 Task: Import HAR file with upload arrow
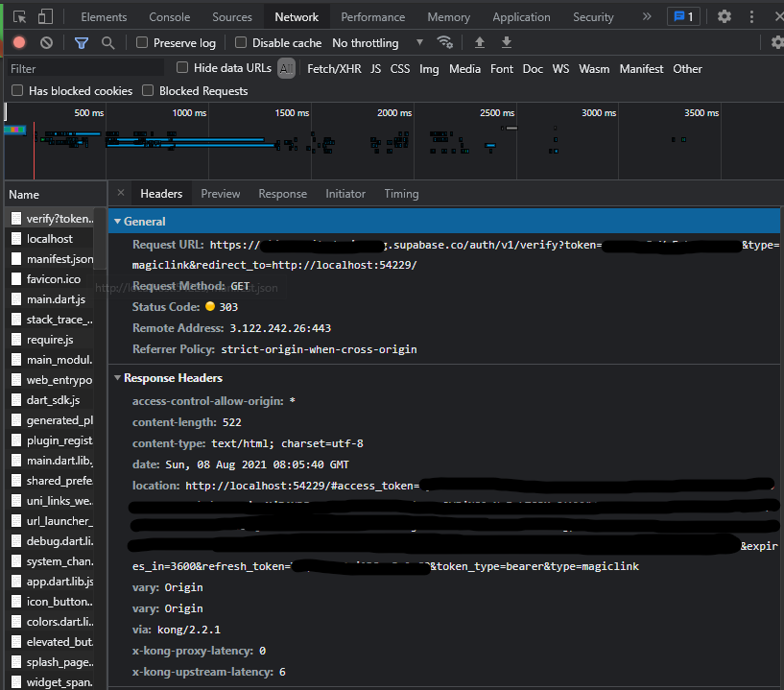pyautogui.click(x=480, y=42)
